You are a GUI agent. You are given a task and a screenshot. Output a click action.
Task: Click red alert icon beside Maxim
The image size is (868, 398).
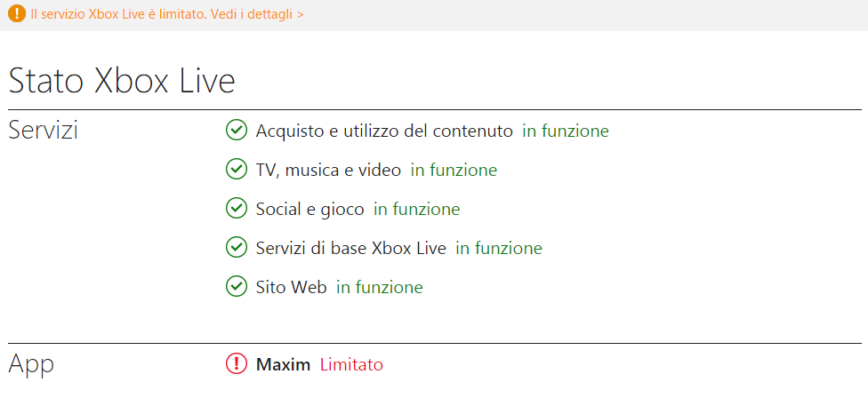coord(237,364)
